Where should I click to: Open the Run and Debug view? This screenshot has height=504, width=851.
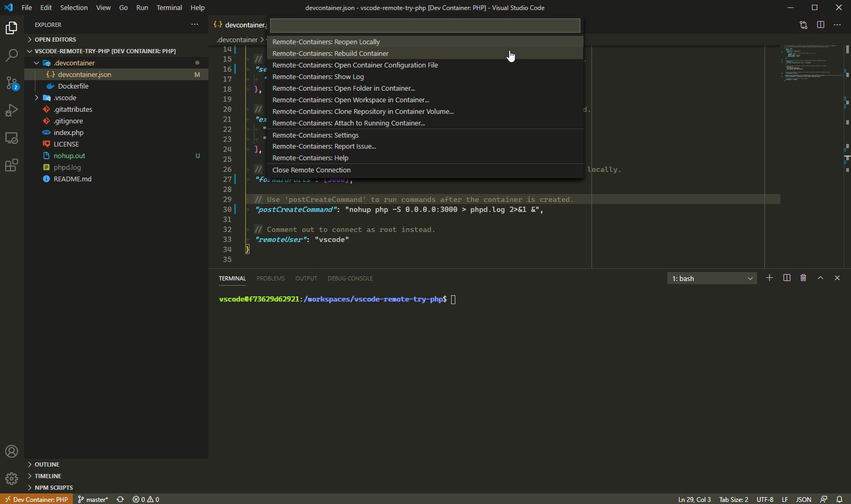click(x=12, y=110)
